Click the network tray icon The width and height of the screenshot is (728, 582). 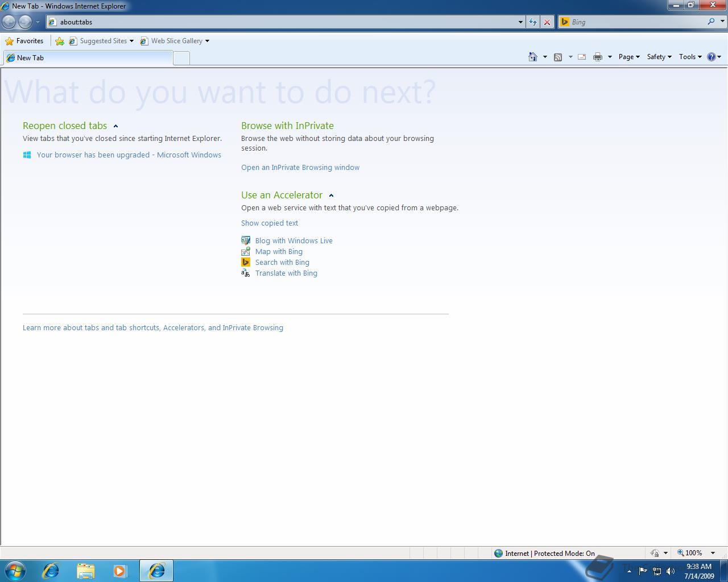click(657, 571)
